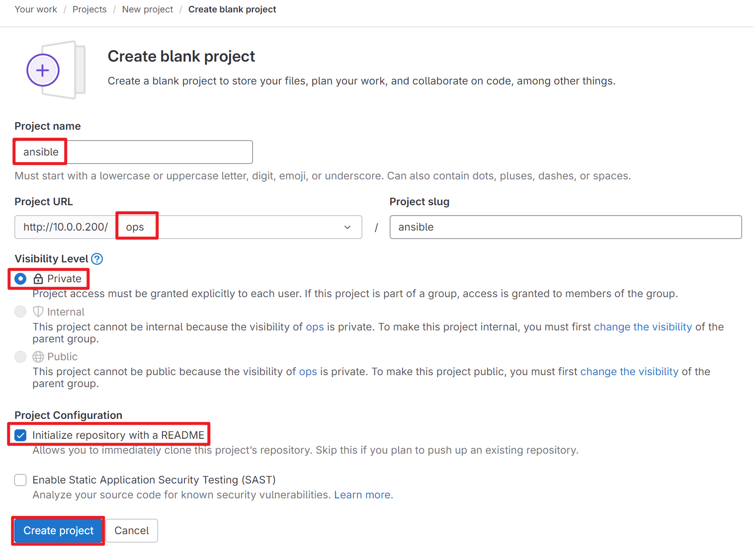Viewport: 753px width, 560px height.
Task: Click the Public globe icon
Action: (x=38, y=357)
